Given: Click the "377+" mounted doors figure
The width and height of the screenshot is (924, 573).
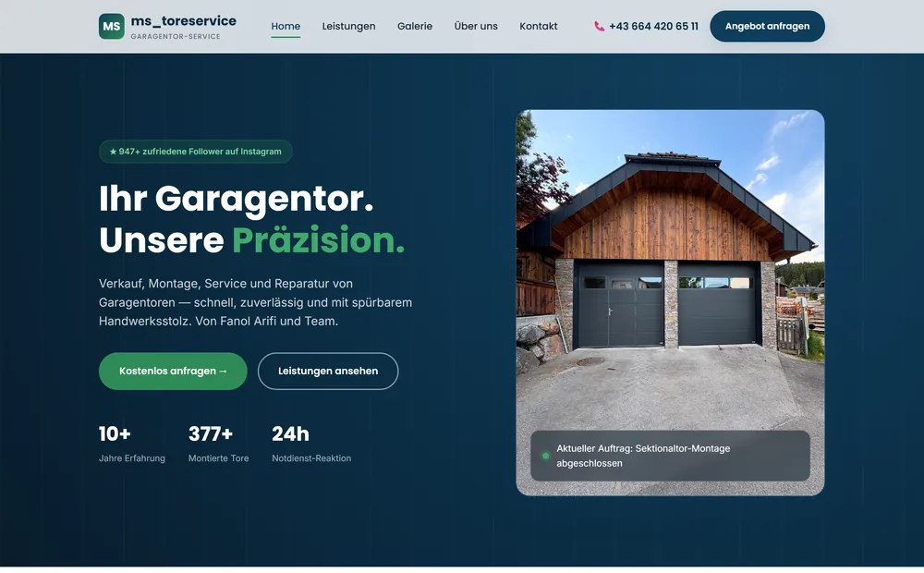Looking at the screenshot, I should tap(211, 433).
